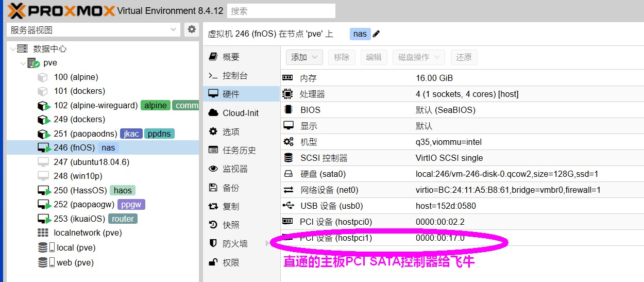Open the Hardware (硬件) tab
This screenshot has width=644, height=282.
pyautogui.click(x=241, y=94)
